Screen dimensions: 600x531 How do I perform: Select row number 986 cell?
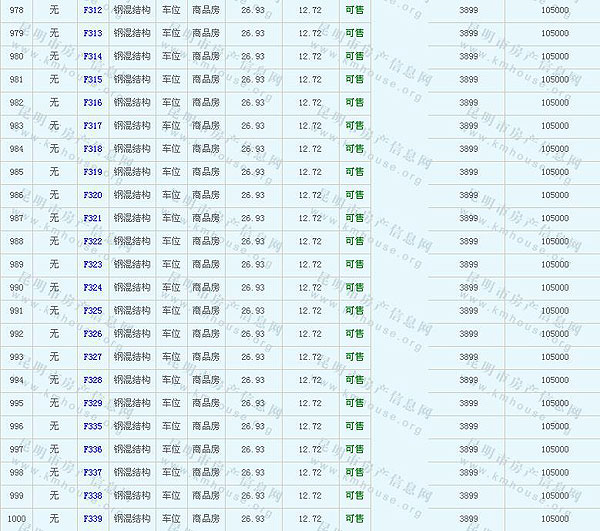(16, 195)
